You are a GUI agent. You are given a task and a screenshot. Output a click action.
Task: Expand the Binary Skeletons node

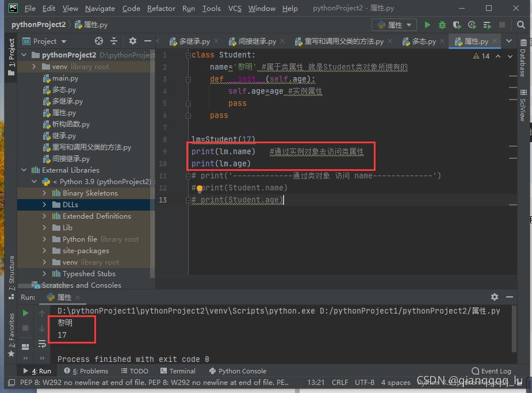(45, 193)
